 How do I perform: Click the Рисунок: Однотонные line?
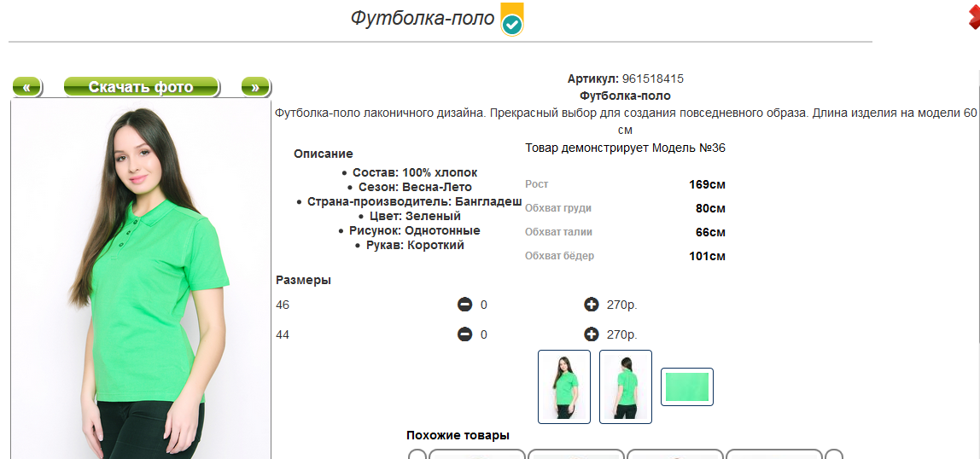(x=414, y=231)
